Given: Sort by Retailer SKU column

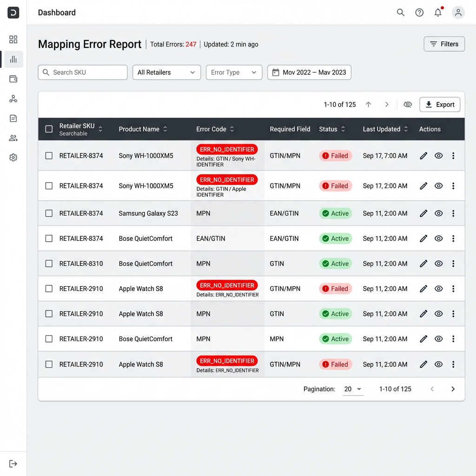Looking at the screenshot, I should 100,129.
